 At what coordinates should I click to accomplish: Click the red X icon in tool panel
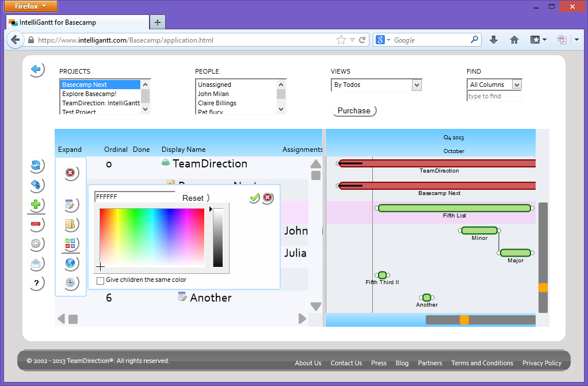point(70,173)
